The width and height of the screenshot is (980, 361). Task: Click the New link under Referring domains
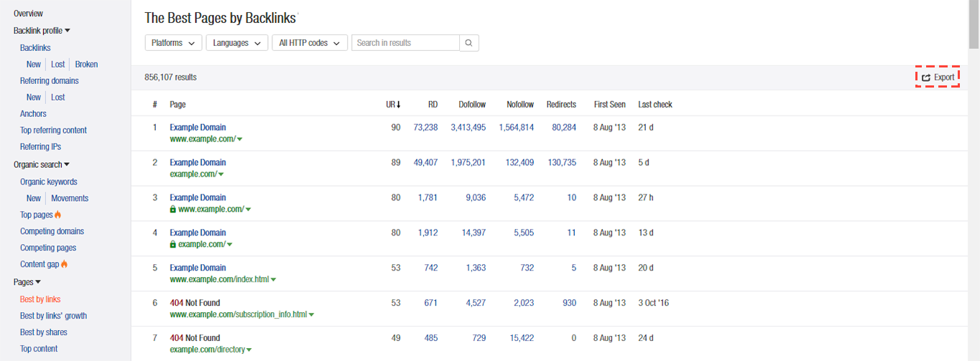[34, 98]
